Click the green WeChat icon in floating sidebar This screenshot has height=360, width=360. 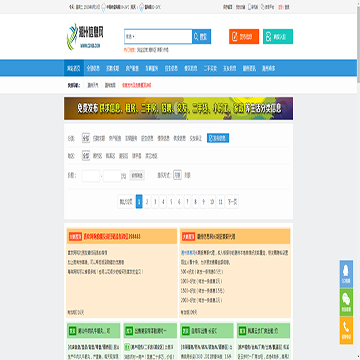coord(346,302)
